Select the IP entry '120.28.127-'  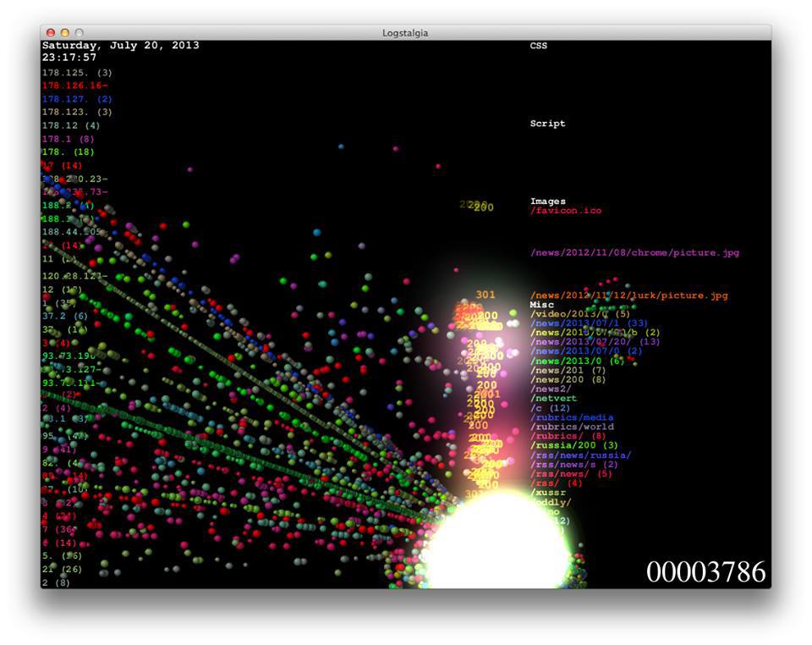[x=75, y=276]
